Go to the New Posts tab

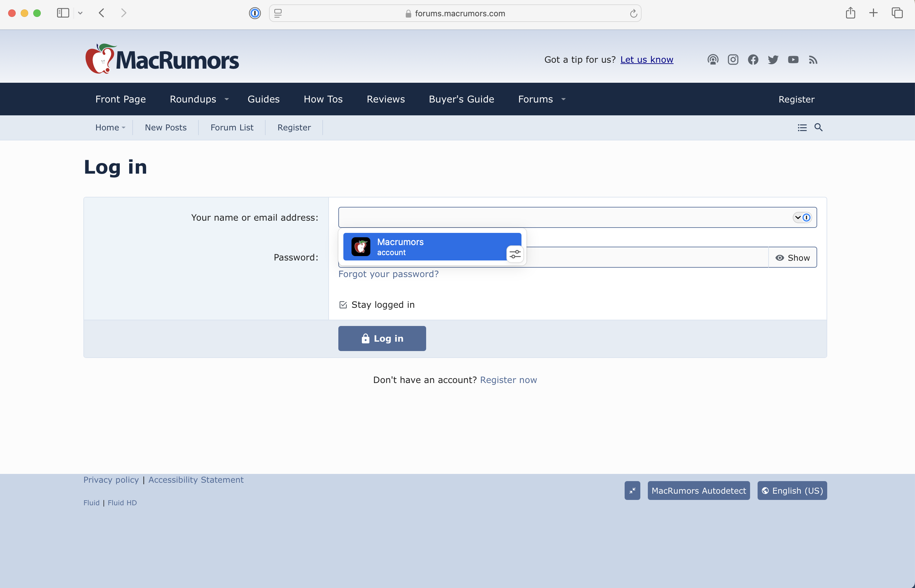pyautogui.click(x=166, y=128)
